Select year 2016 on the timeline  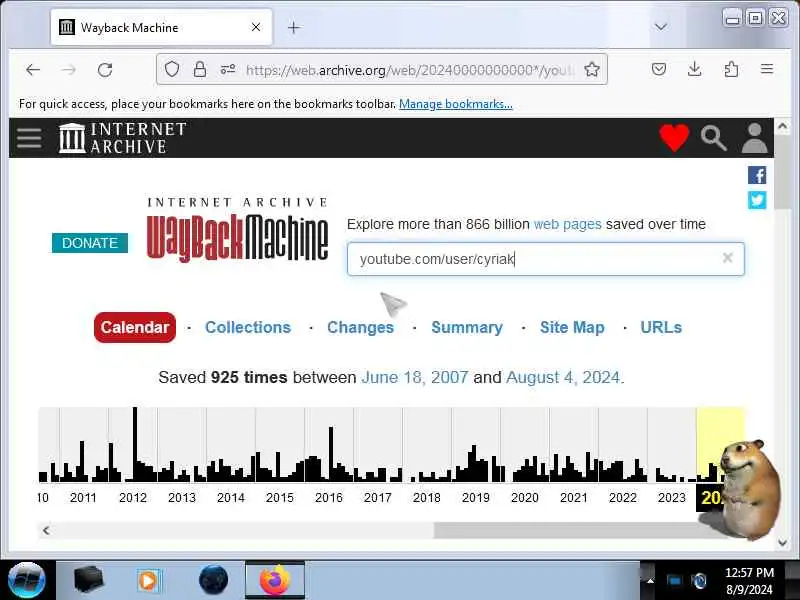pos(329,497)
